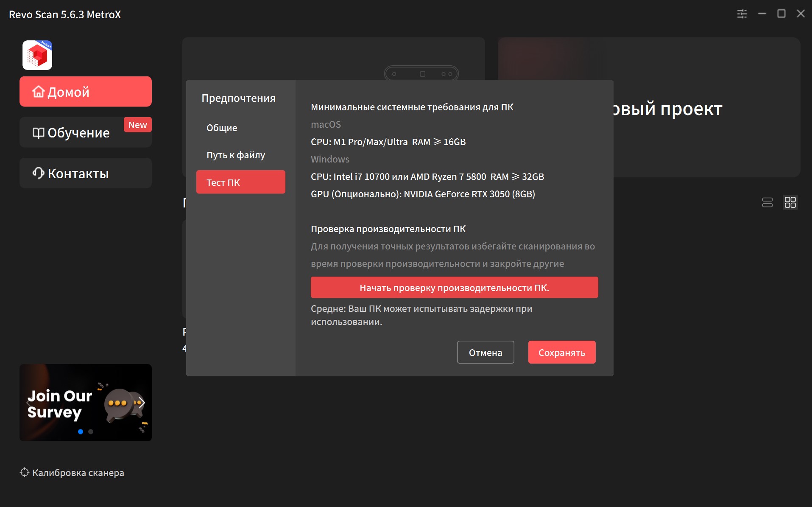Click the macOS requirements label
The width and height of the screenshot is (812, 507).
326,124
